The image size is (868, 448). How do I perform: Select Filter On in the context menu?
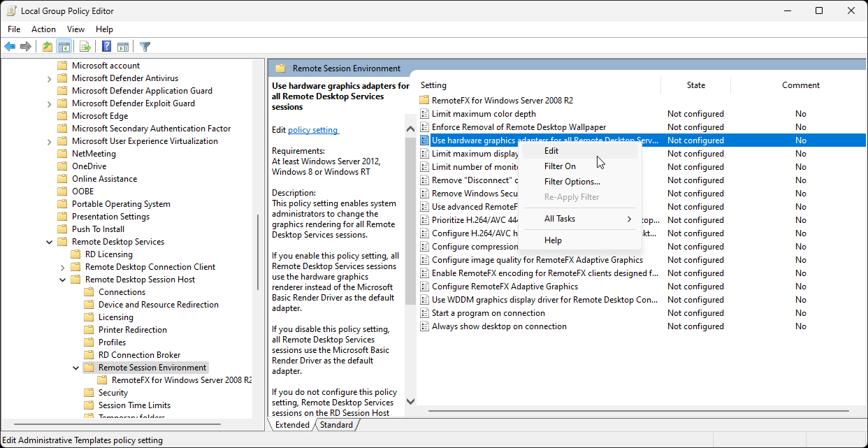pyautogui.click(x=558, y=167)
